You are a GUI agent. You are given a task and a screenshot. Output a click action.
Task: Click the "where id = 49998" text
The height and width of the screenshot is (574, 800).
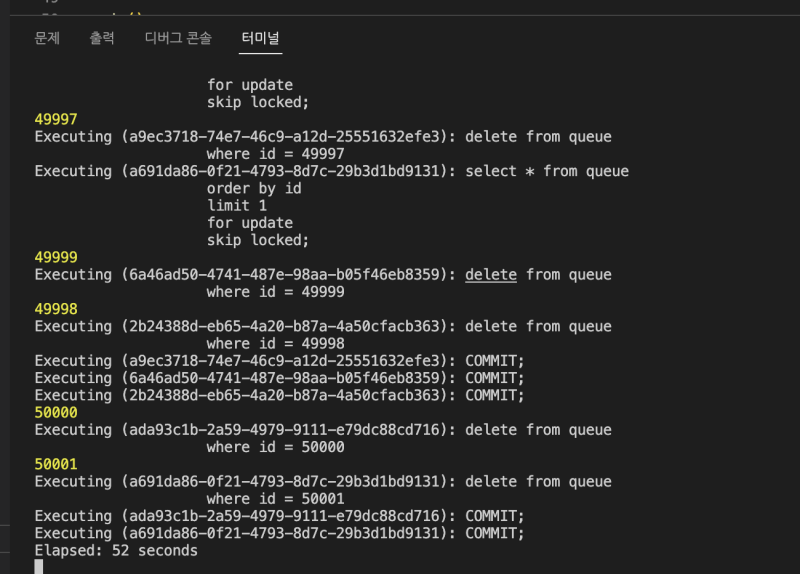pos(275,343)
